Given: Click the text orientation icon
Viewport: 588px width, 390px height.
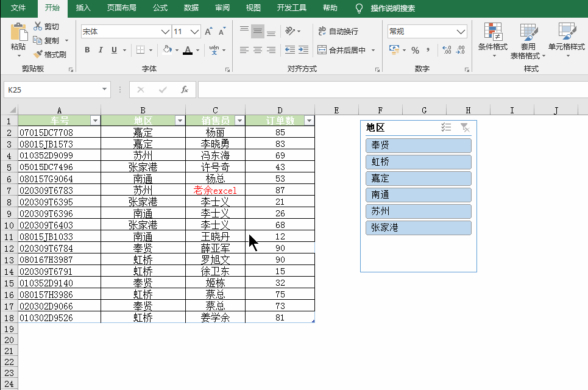Looking at the screenshot, I should [290, 30].
